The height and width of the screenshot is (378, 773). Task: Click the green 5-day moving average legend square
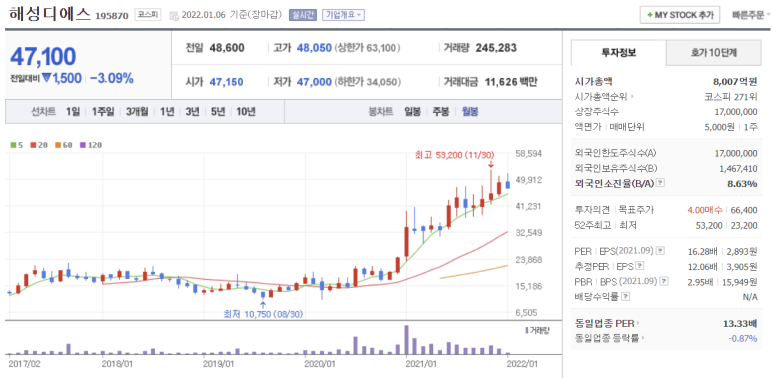pos(13,145)
